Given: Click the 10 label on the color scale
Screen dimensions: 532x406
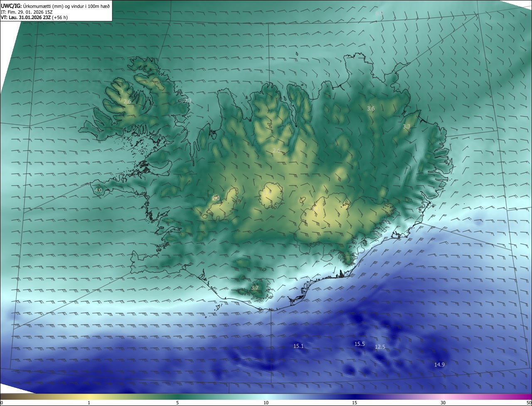Looking at the screenshot, I should pos(266,403).
